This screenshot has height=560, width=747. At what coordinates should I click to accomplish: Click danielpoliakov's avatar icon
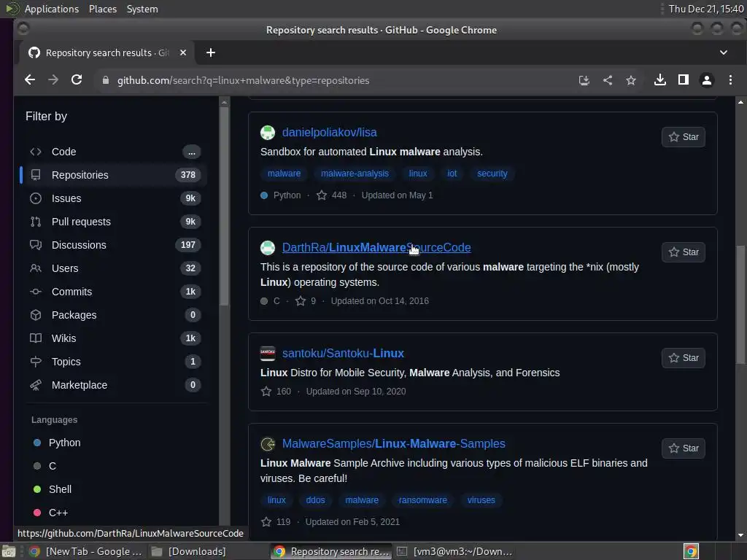tap(268, 133)
